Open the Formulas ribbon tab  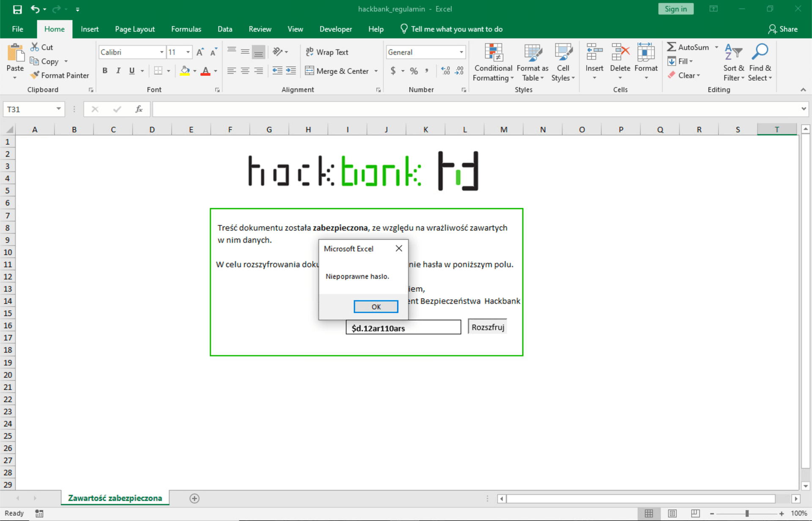186,29
